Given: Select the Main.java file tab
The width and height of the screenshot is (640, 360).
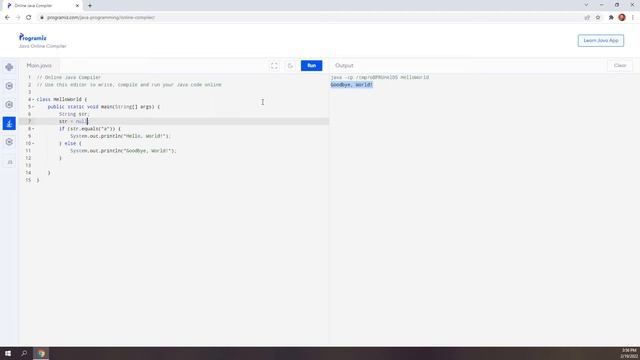Looking at the screenshot, I should pos(39,66).
